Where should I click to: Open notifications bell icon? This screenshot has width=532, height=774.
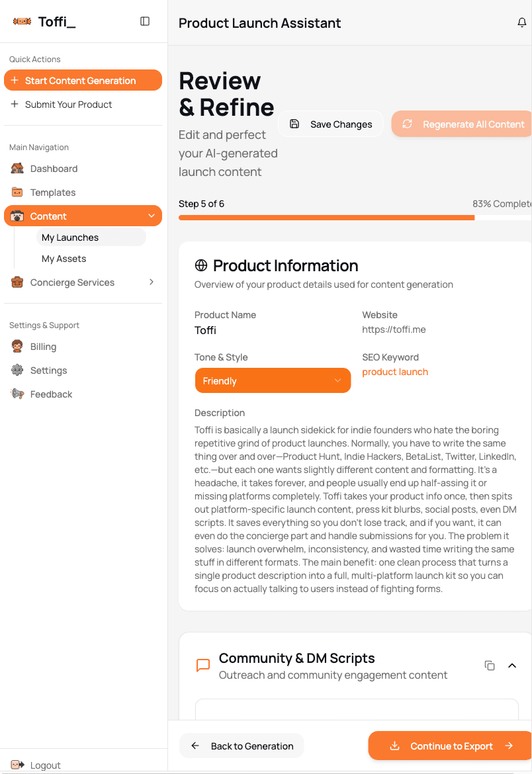[x=521, y=22]
